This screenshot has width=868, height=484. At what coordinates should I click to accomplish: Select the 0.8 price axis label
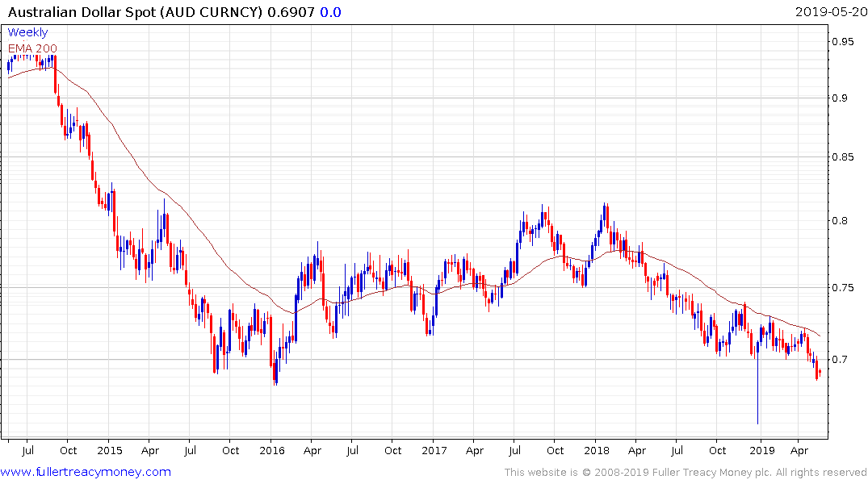841,221
